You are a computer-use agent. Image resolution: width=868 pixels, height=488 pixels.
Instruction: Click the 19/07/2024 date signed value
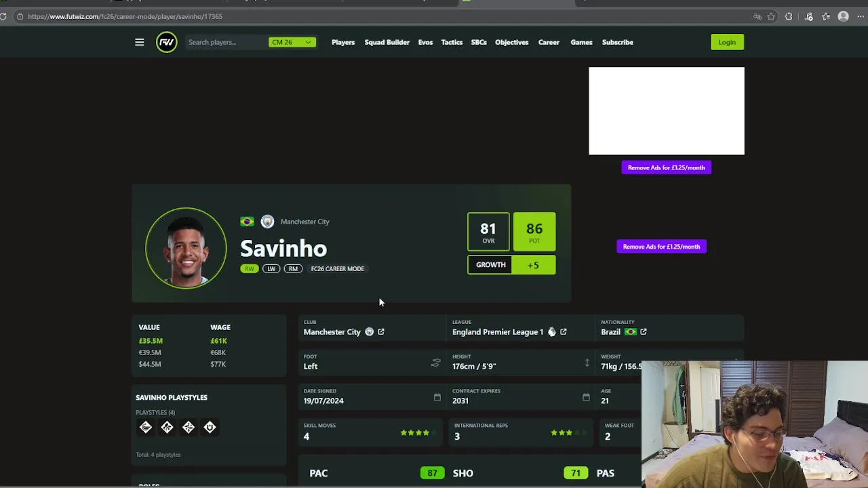point(323,401)
